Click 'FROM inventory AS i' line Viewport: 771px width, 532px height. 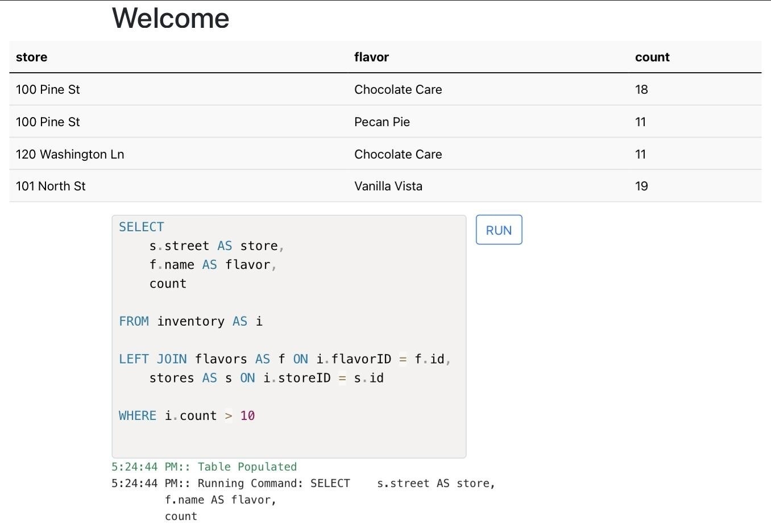(x=190, y=321)
